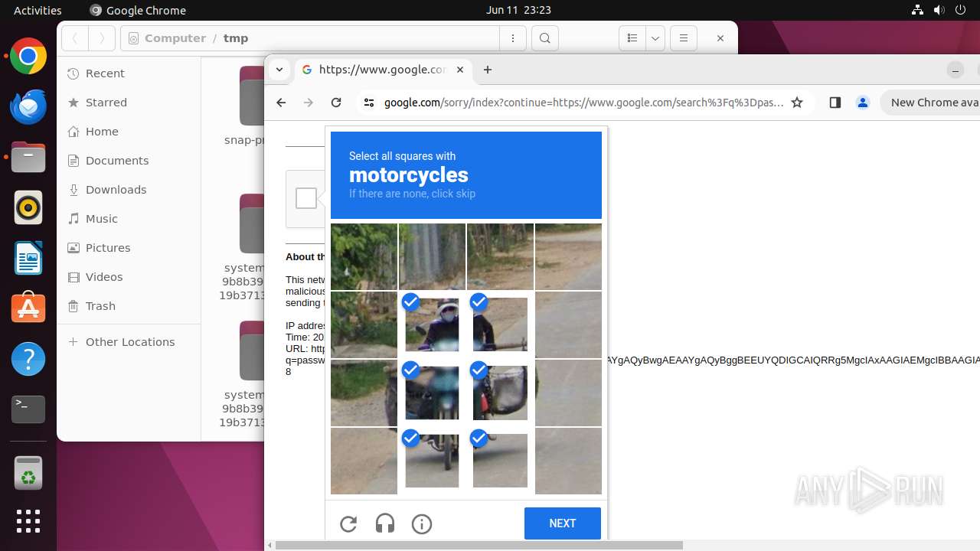Select top-right dirt road tile

(568, 256)
